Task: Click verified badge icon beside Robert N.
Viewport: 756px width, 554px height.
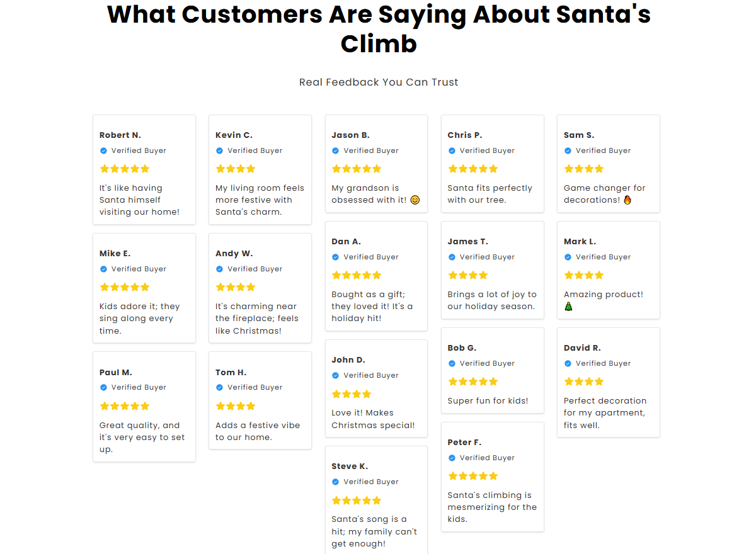Action: click(x=103, y=150)
